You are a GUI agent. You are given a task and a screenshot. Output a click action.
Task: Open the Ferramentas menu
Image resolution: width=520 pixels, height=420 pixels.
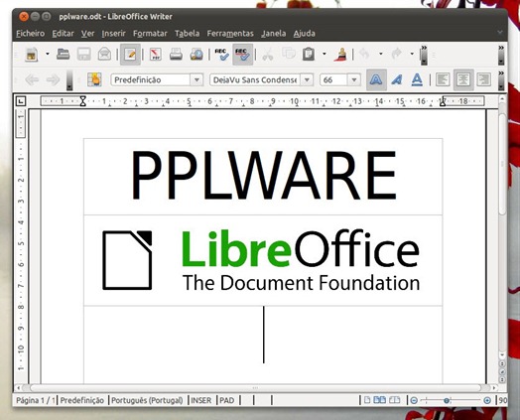coord(230,34)
